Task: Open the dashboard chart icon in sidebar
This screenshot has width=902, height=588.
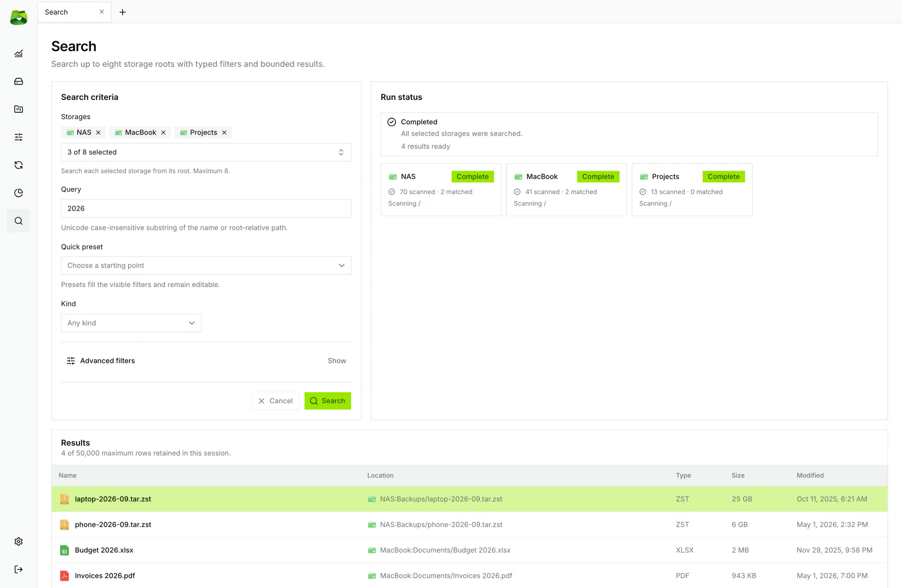Action: click(x=18, y=54)
